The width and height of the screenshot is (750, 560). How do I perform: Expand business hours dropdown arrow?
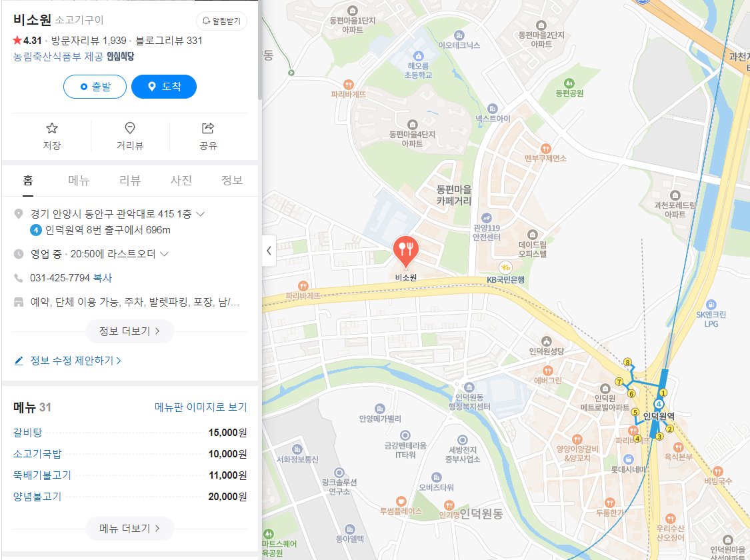[x=164, y=254]
